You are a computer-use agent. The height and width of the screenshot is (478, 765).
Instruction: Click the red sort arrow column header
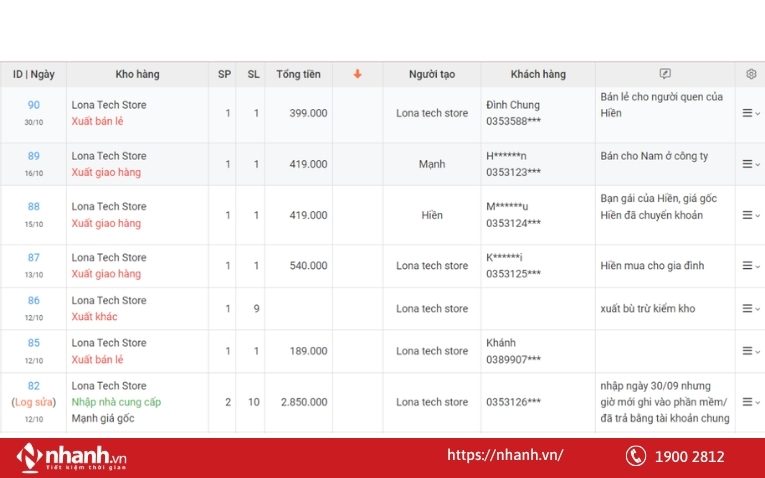pyautogui.click(x=357, y=74)
